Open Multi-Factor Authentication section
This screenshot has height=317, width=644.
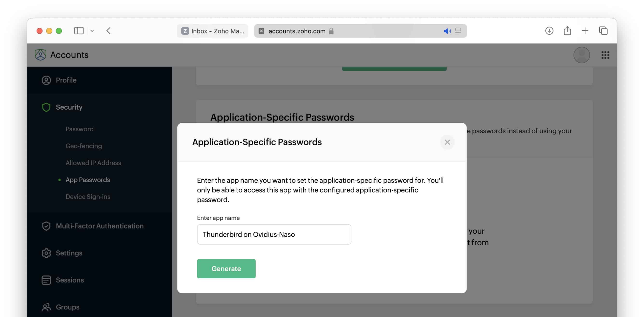100,226
